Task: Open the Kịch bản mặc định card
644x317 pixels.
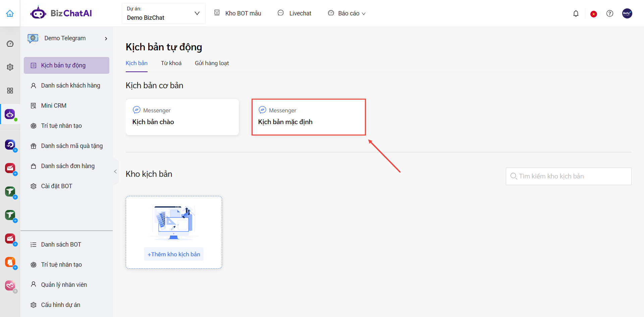Action: click(309, 117)
